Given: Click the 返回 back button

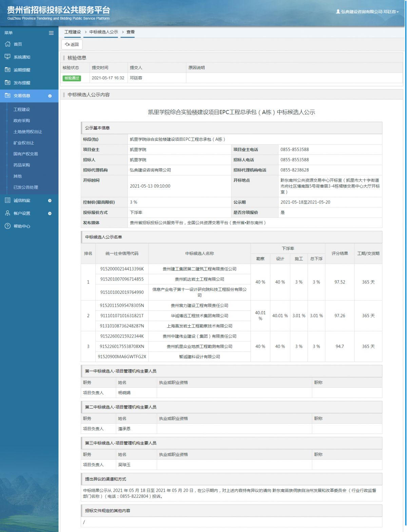Looking at the screenshot, I should click(72, 44).
